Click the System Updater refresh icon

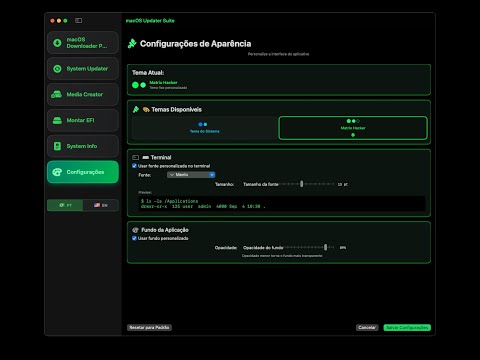tap(57, 69)
